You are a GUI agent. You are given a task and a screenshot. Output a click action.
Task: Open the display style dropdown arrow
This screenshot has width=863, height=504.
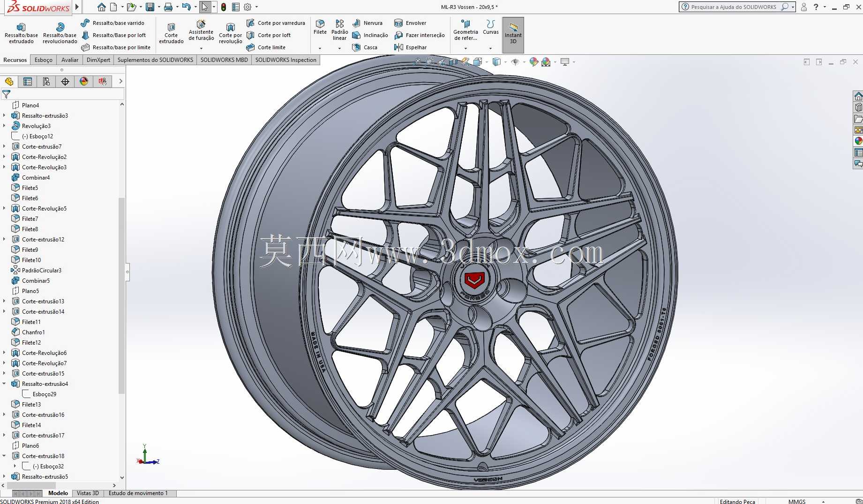click(505, 62)
